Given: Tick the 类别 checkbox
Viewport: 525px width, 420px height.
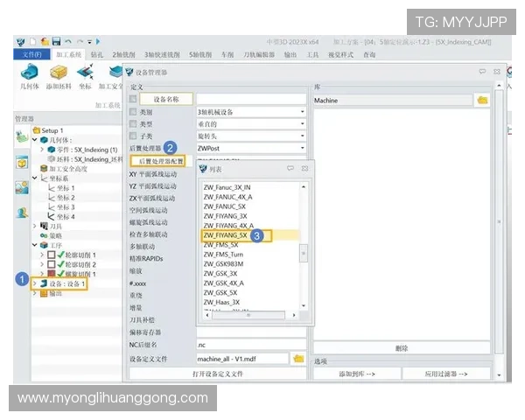Looking at the screenshot, I should [133, 112].
